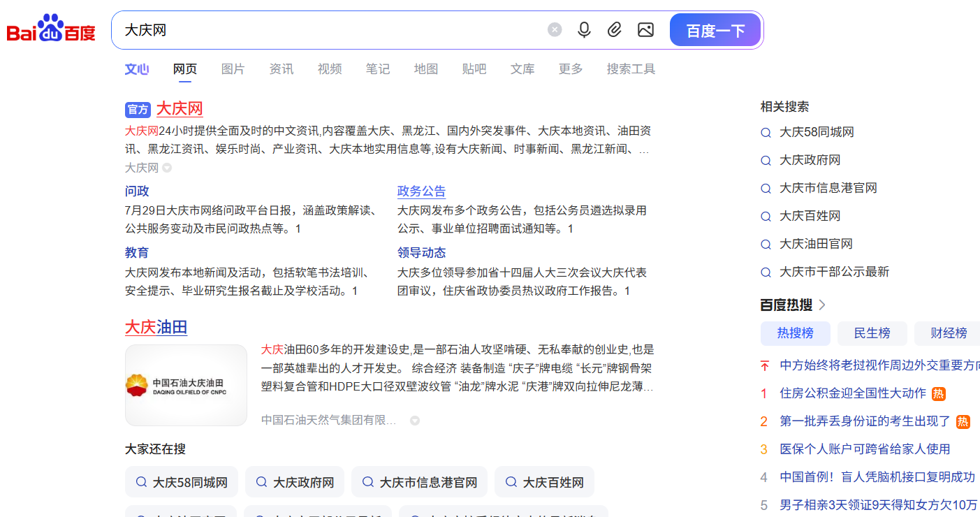This screenshot has height=517, width=980.
Task: Open the 笔记 tab
Action: (378, 69)
